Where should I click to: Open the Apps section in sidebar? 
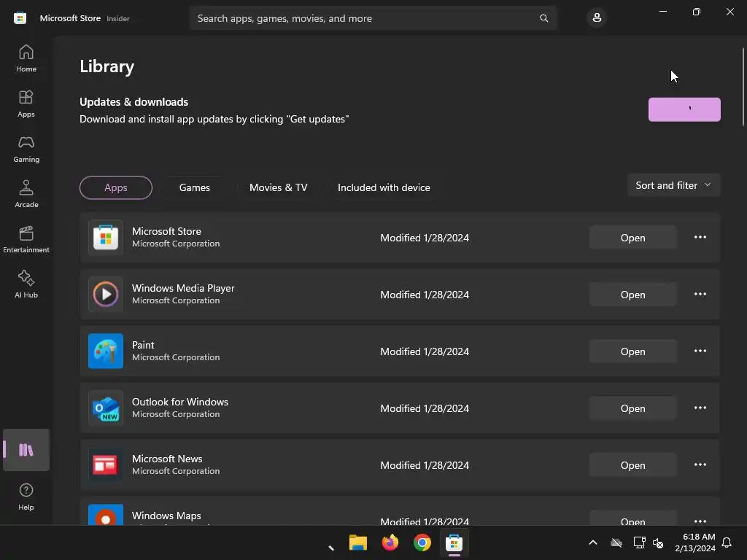[26, 104]
